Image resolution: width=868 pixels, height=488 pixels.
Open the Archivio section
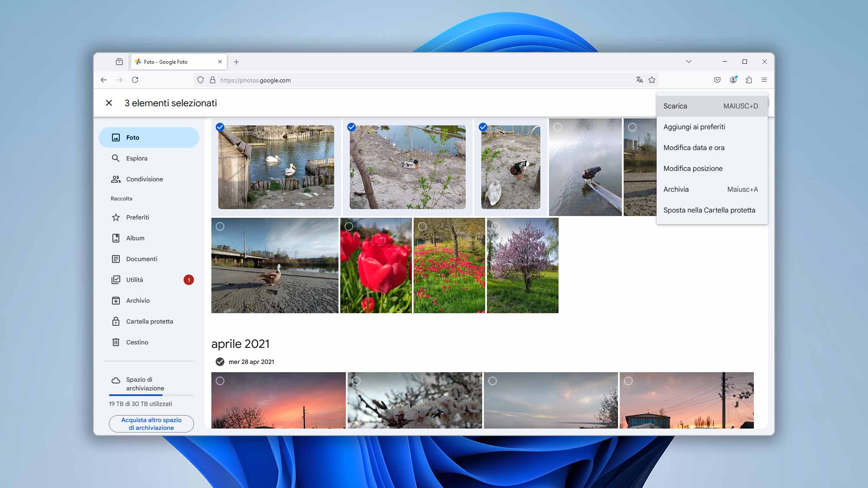coord(137,300)
